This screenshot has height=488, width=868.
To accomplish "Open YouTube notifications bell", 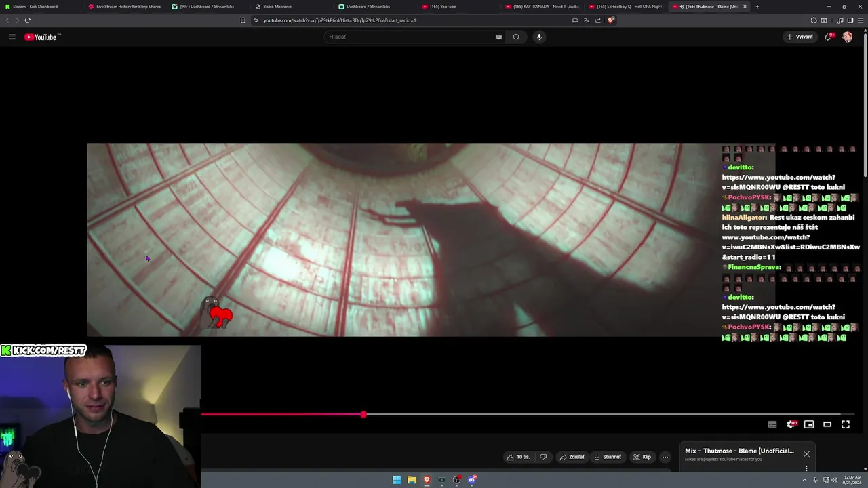I will tap(828, 37).
